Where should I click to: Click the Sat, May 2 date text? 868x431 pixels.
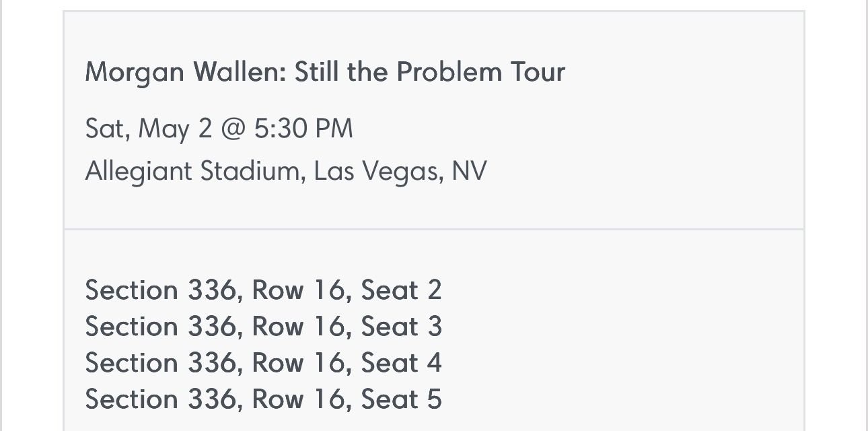tap(148, 129)
